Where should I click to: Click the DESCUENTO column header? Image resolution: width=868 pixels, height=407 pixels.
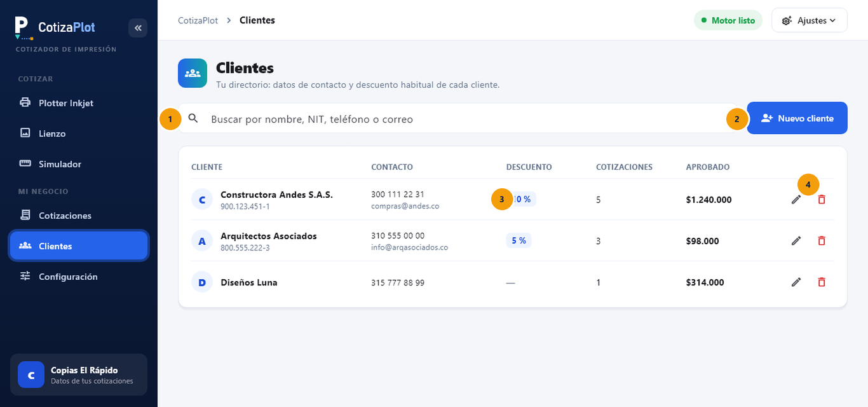(529, 167)
